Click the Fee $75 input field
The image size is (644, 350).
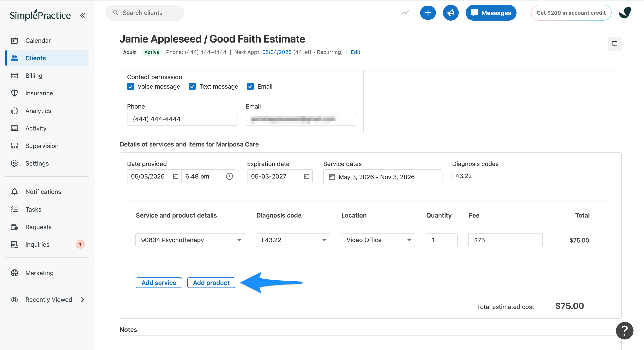[x=505, y=240]
